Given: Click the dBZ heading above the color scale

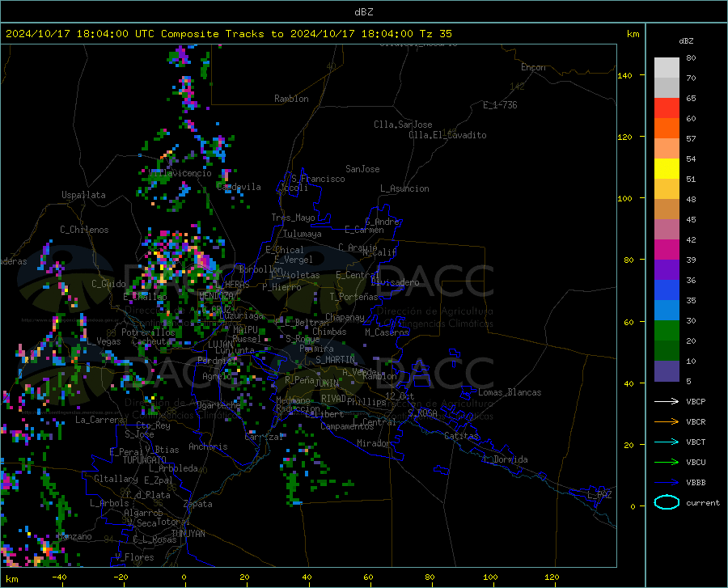Looking at the screenshot, I should tap(686, 40).
